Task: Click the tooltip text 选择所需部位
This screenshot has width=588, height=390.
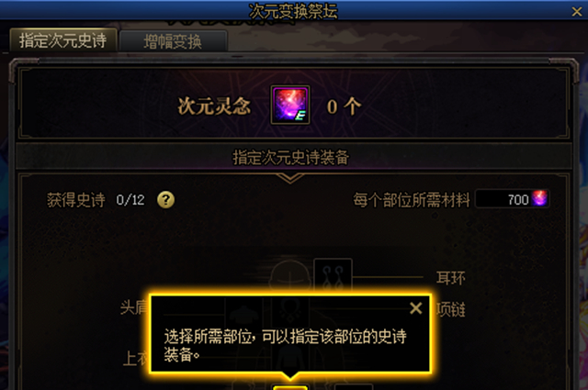Action: point(209,337)
